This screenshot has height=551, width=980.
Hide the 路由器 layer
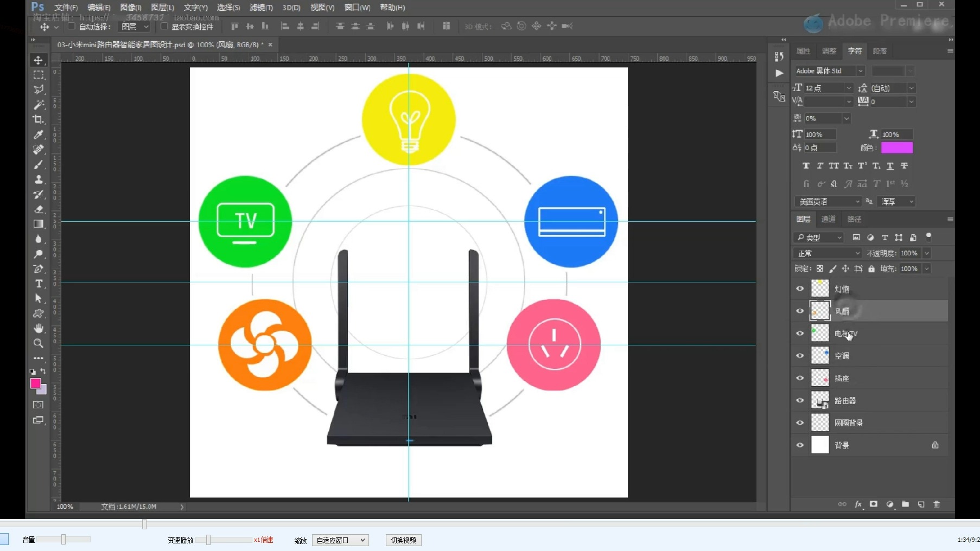click(x=800, y=400)
